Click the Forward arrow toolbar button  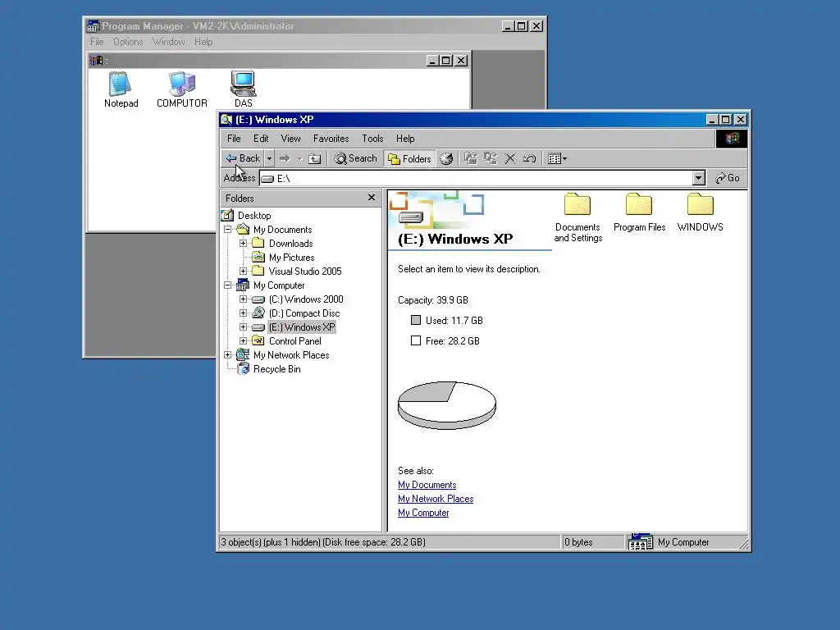pyautogui.click(x=285, y=158)
